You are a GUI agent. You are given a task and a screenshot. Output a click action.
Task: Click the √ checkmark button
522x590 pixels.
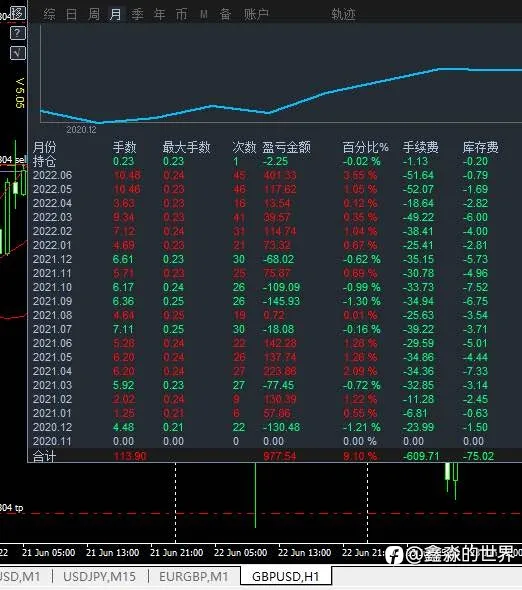[17, 53]
